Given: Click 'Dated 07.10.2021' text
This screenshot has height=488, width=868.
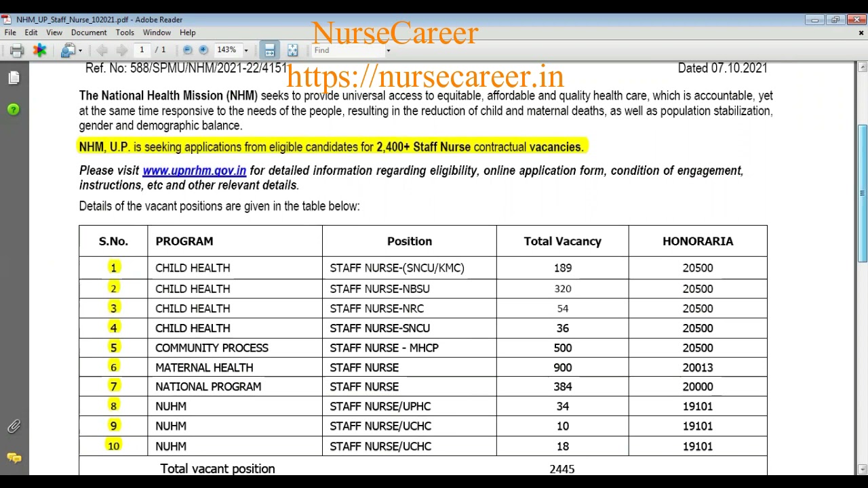Looking at the screenshot, I should tap(723, 68).
